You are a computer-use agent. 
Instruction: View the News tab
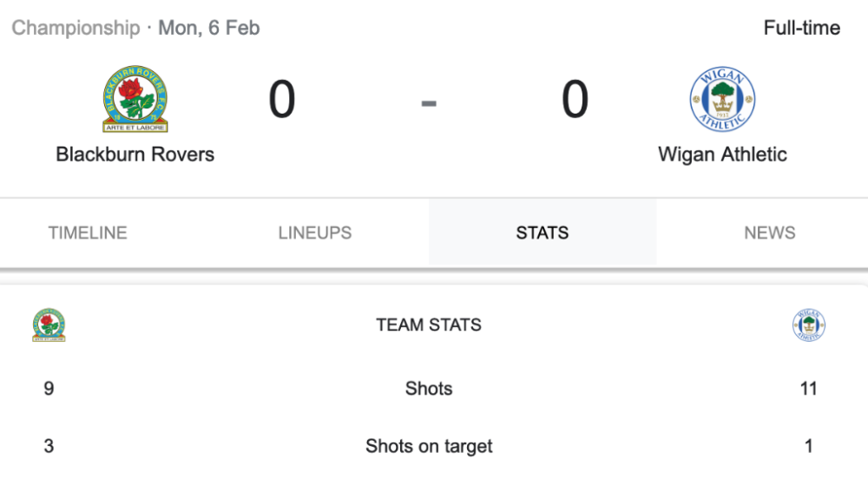tap(769, 233)
